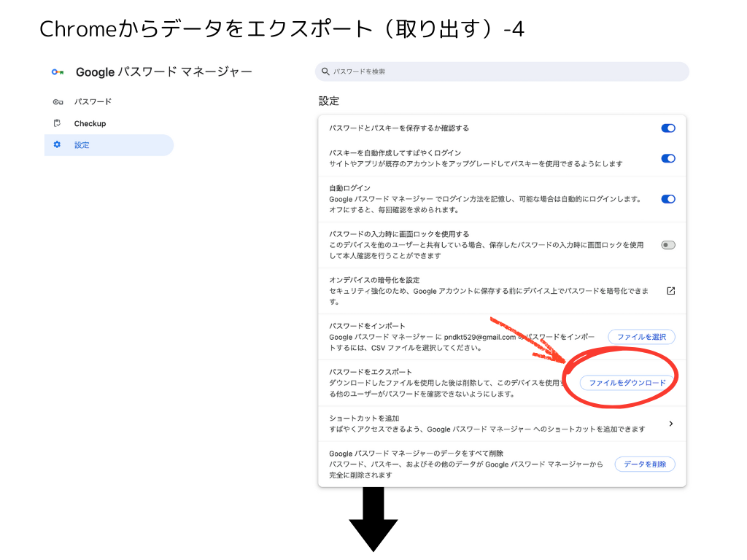Toggle パスワードとパスキーを保存するか確認する switch
The height and width of the screenshot is (560, 747).
pos(668,128)
